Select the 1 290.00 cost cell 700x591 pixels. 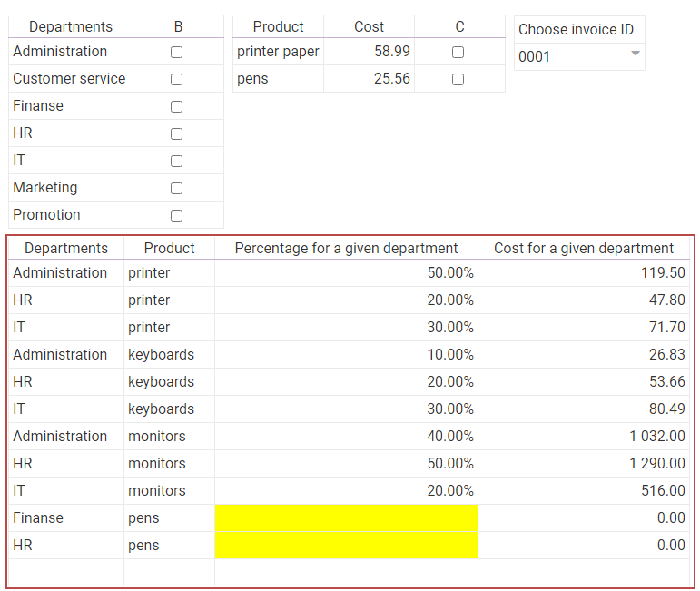(584, 463)
